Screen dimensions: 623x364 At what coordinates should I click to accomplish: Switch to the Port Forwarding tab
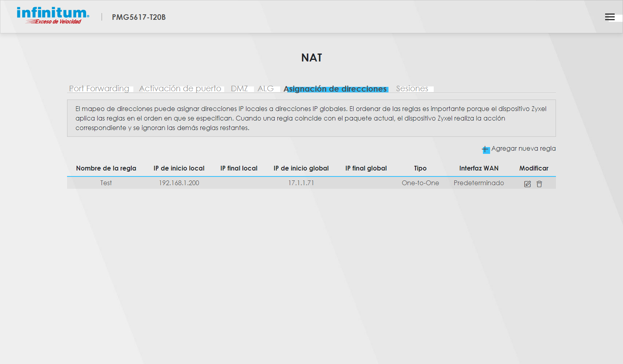99,88
